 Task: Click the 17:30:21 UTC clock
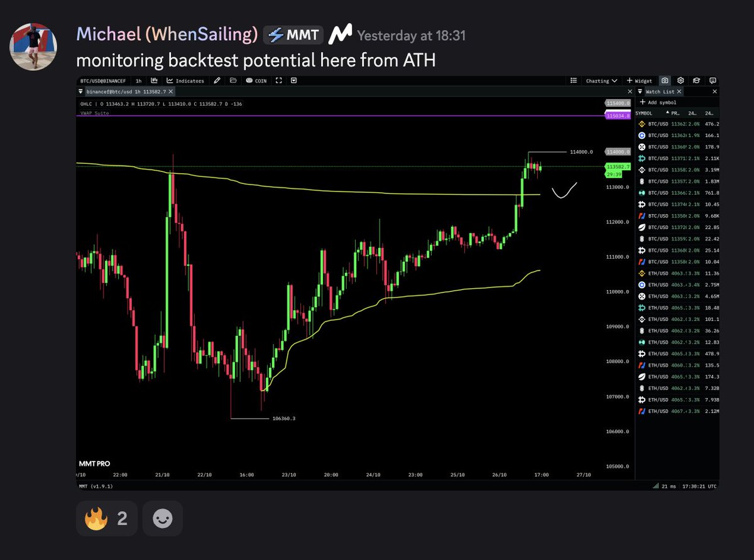pos(699,485)
